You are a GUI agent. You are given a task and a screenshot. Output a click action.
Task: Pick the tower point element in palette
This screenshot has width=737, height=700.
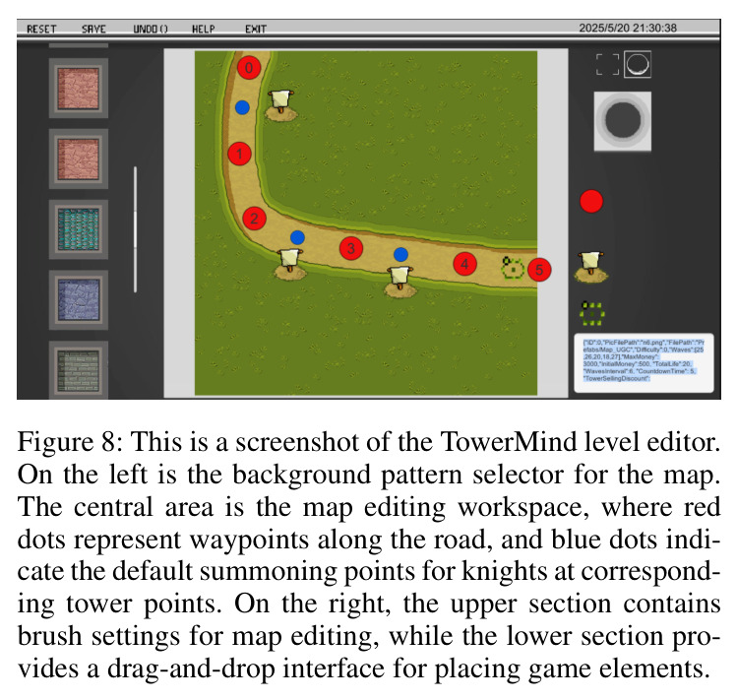click(x=591, y=267)
